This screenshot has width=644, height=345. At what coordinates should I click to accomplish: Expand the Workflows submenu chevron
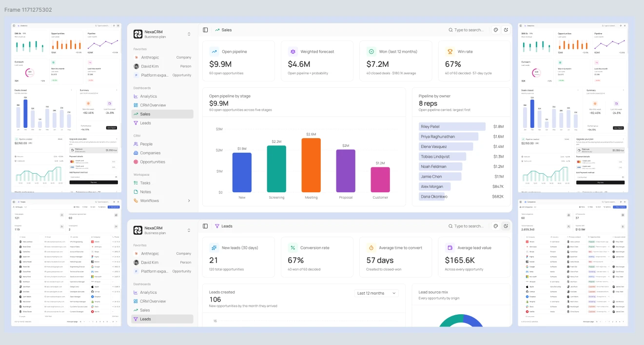pyautogui.click(x=189, y=201)
